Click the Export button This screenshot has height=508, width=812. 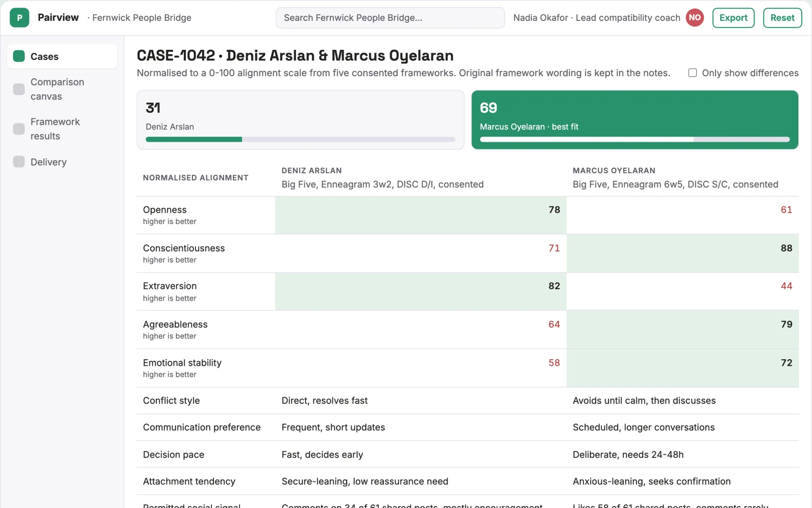(733, 18)
